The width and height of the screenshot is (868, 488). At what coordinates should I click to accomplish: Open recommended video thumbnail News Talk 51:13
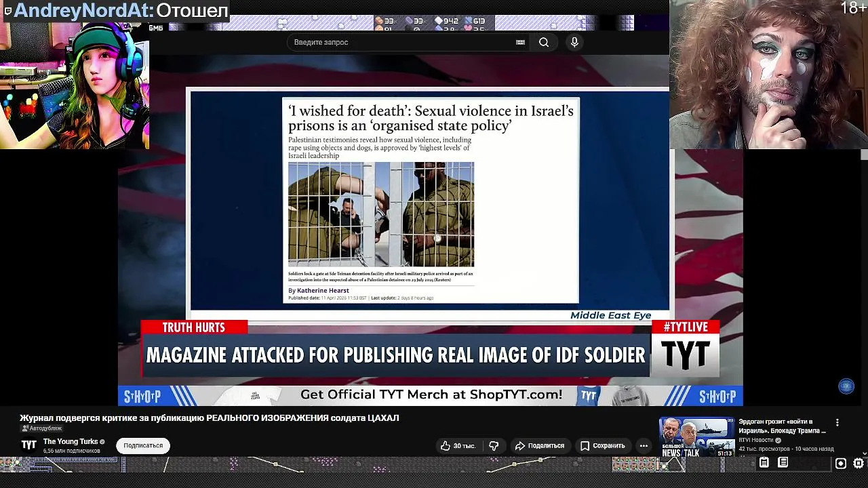(696, 437)
